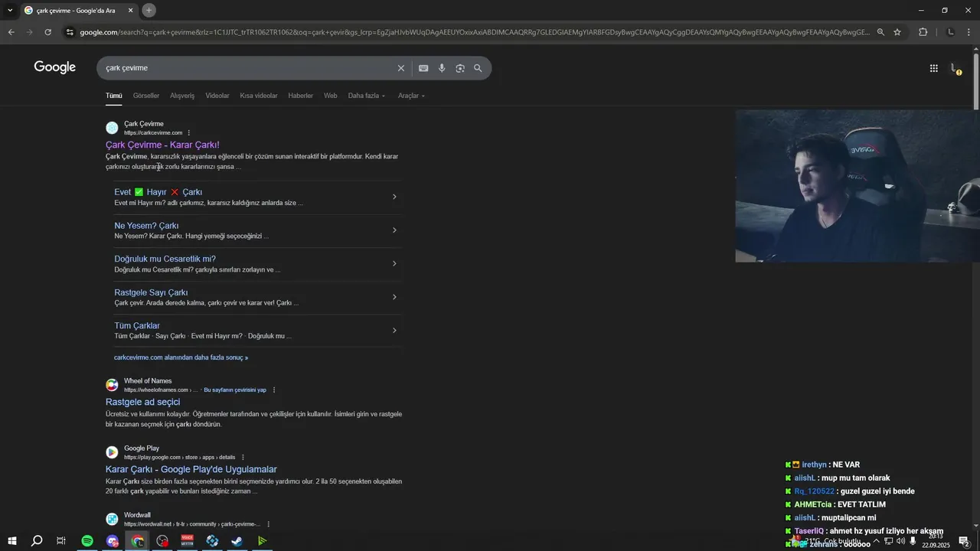
Task: Open the on-screen keyboard input tool
Action: (423, 68)
